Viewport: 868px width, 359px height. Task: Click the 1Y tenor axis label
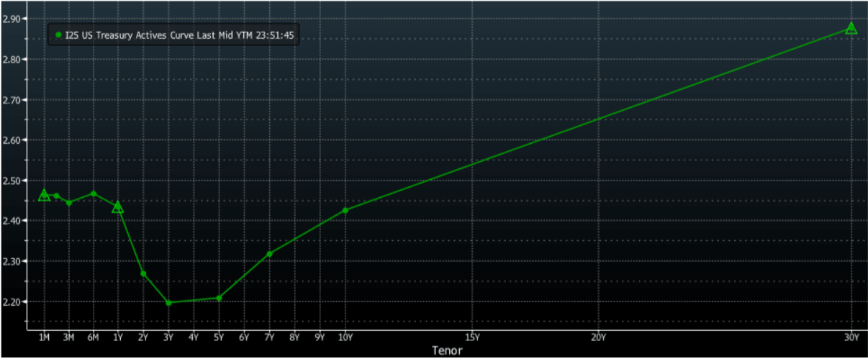[118, 337]
